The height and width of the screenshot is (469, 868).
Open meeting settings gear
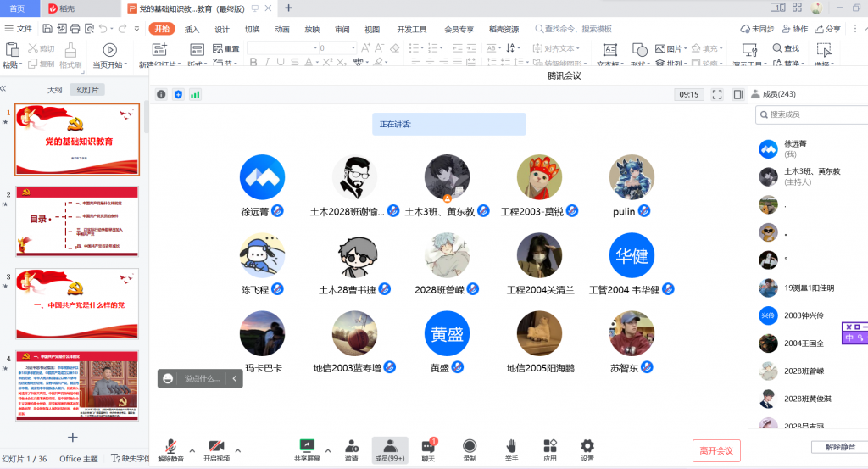point(587,447)
